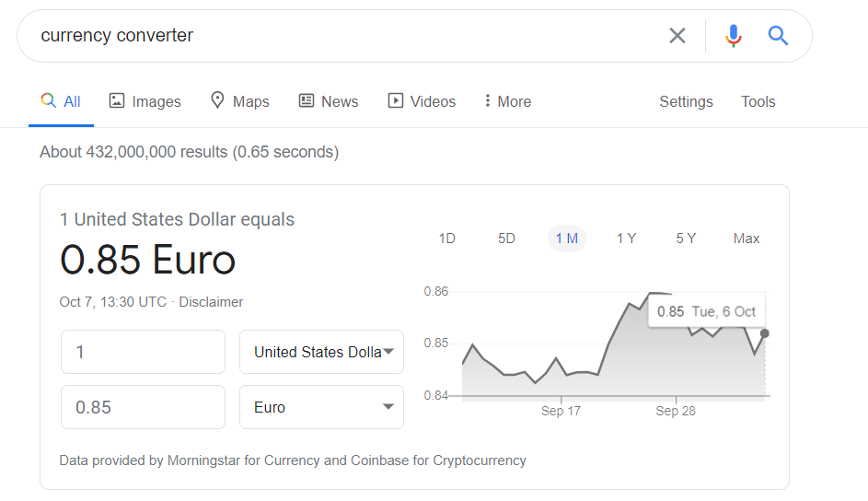Open the Videos results tab
The height and width of the screenshot is (501, 868).
click(422, 101)
